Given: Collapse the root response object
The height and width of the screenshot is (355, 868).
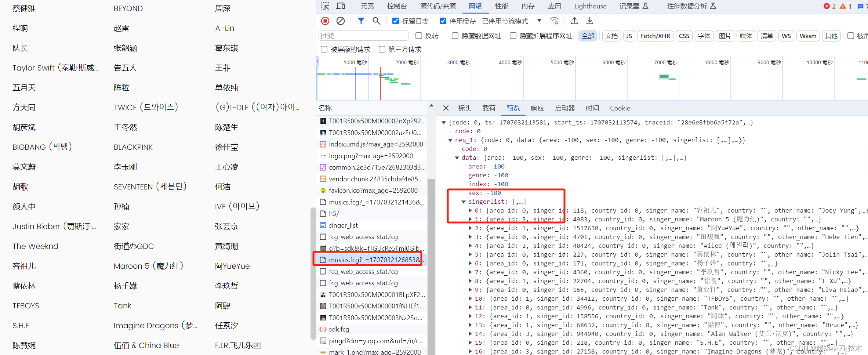Looking at the screenshot, I should (444, 123).
